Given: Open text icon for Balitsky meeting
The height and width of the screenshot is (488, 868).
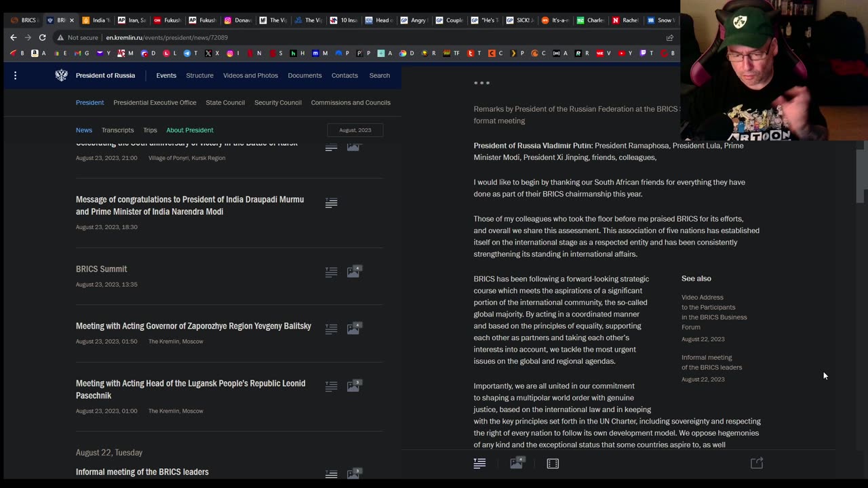Looking at the screenshot, I should point(331,329).
